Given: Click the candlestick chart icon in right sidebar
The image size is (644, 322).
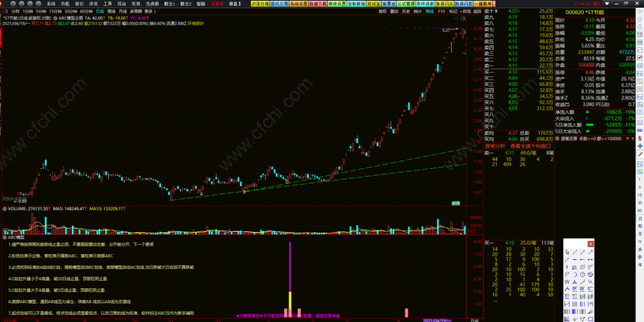Looking at the screenshot, I should click(x=640, y=58).
